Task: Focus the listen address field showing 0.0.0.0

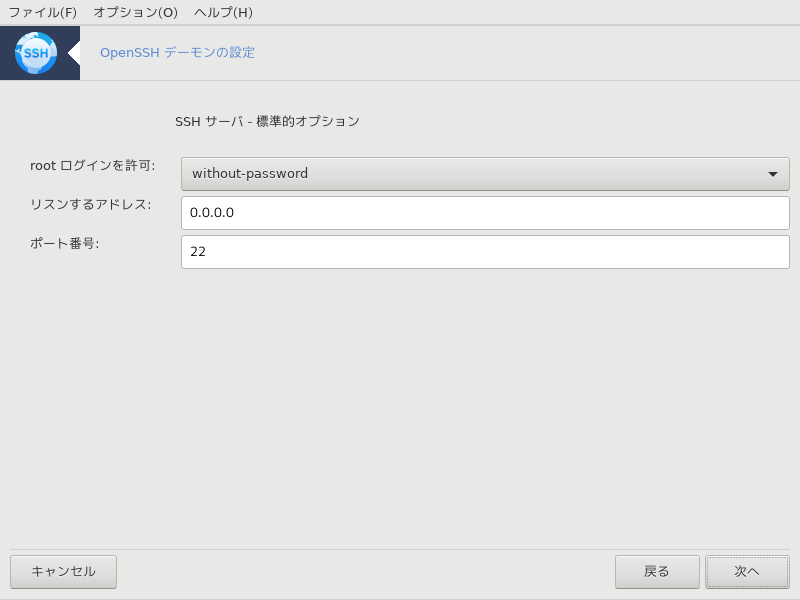Action: (485, 213)
